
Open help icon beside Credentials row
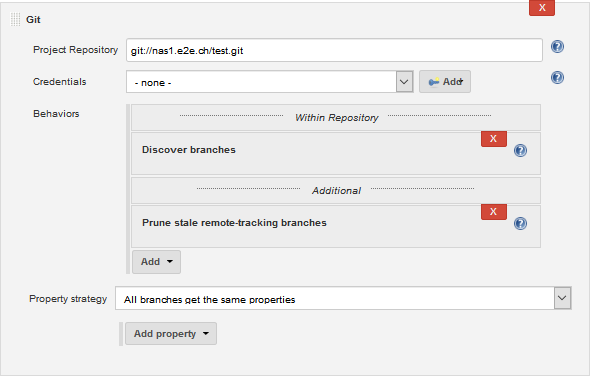[x=557, y=78]
